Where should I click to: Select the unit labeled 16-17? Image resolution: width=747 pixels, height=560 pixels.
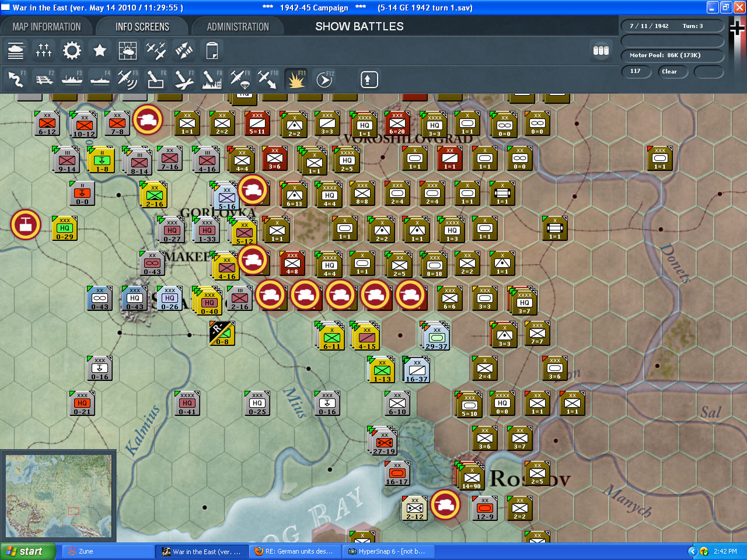(x=397, y=473)
